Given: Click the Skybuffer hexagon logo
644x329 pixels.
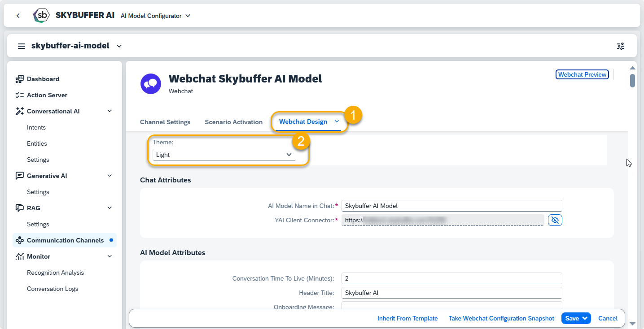Looking at the screenshot, I should [x=42, y=16].
